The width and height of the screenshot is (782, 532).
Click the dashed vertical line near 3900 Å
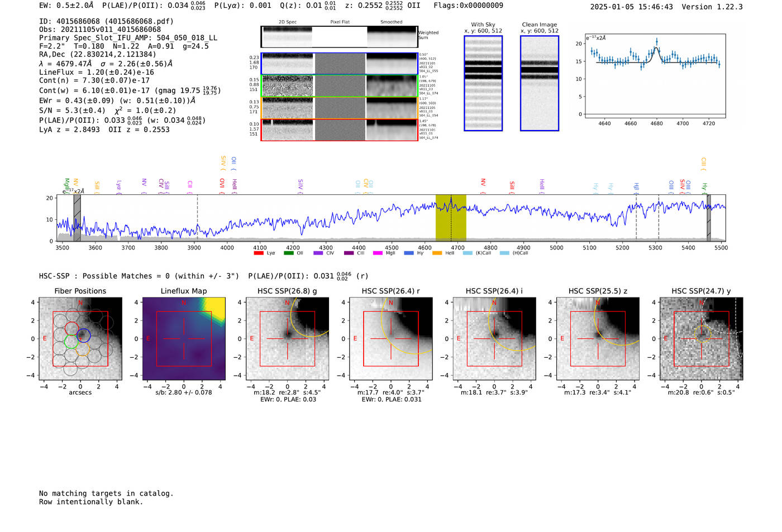tap(197, 218)
